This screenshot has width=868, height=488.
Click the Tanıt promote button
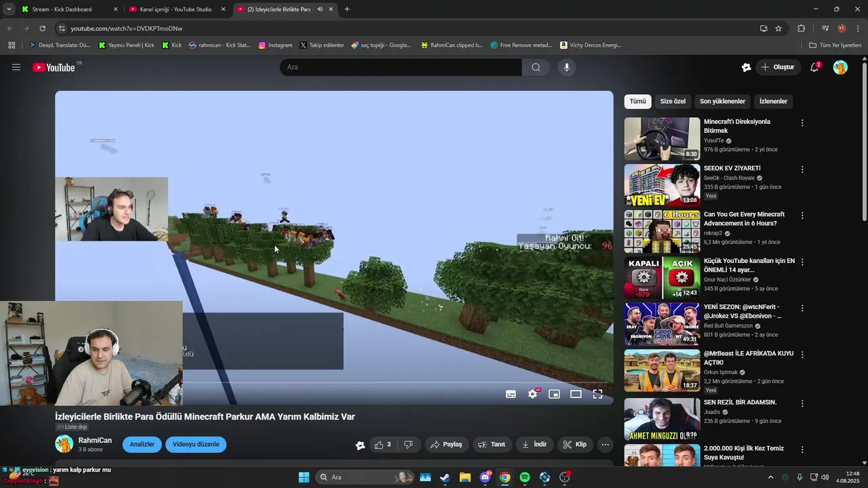coord(492,445)
